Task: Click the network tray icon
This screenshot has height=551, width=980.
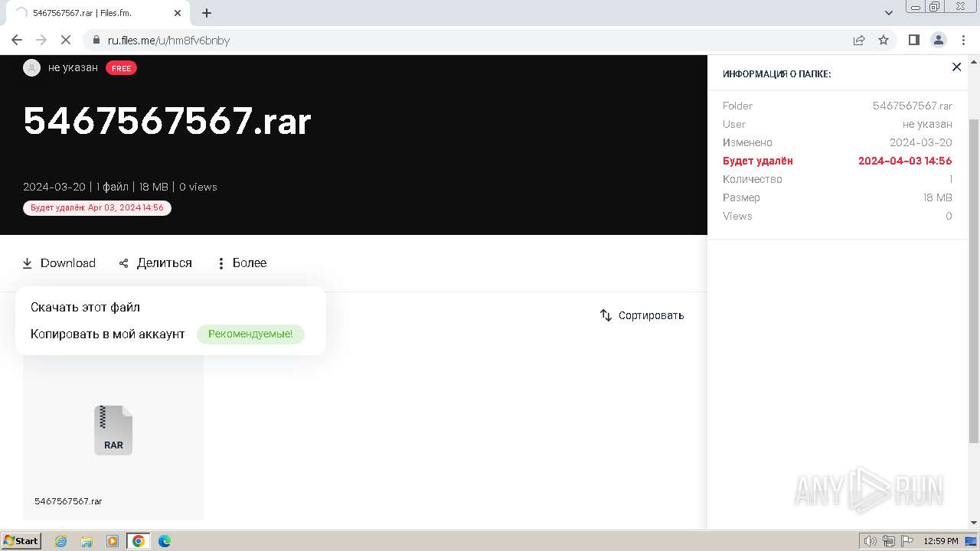Action: [889, 541]
